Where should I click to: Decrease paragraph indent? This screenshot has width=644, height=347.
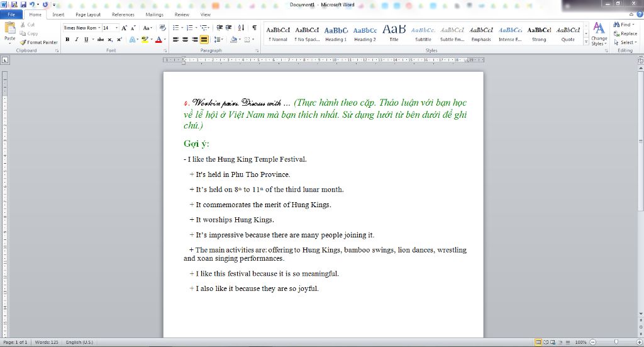[x=219, y=28]
